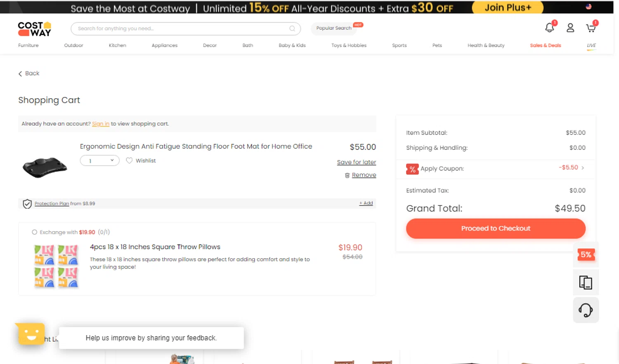Open the Outdoor menu

click(x=74, y=45)
